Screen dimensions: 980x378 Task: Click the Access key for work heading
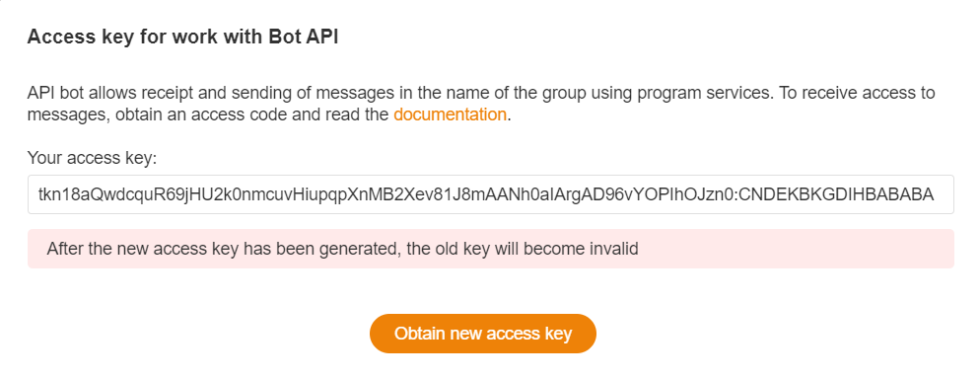(182, 37)
